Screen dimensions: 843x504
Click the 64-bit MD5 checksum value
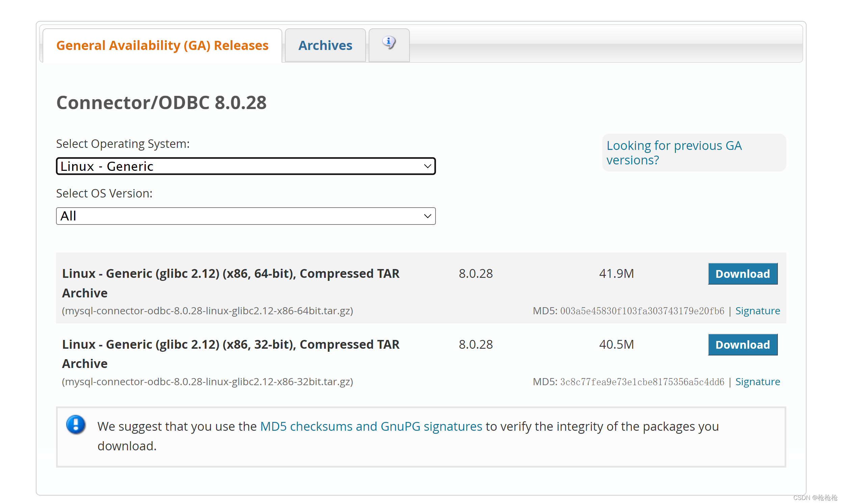(x=642, y=311)
